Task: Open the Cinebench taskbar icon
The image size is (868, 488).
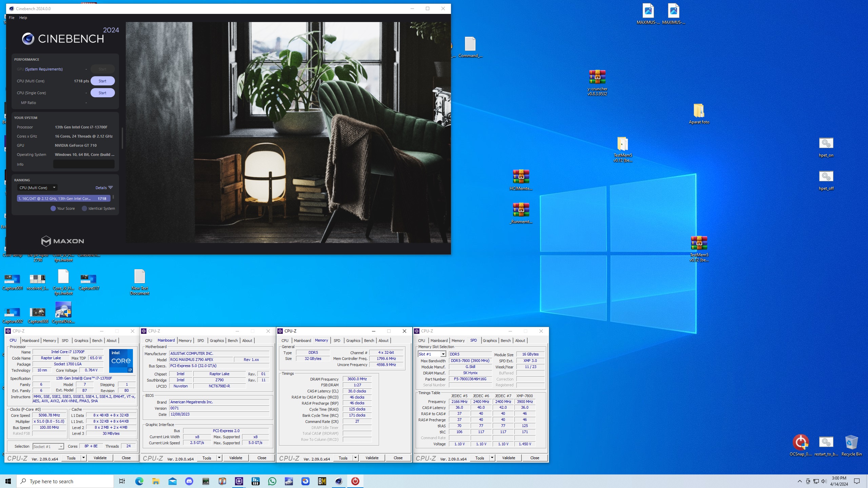Action: (x=338, y=481)
